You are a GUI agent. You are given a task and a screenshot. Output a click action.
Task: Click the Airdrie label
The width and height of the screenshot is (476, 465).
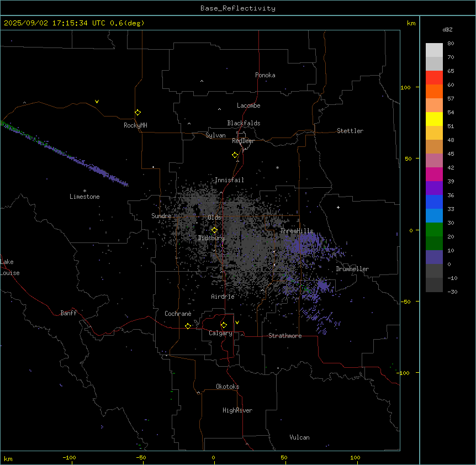pyautogui.click(x=223, y=297)
